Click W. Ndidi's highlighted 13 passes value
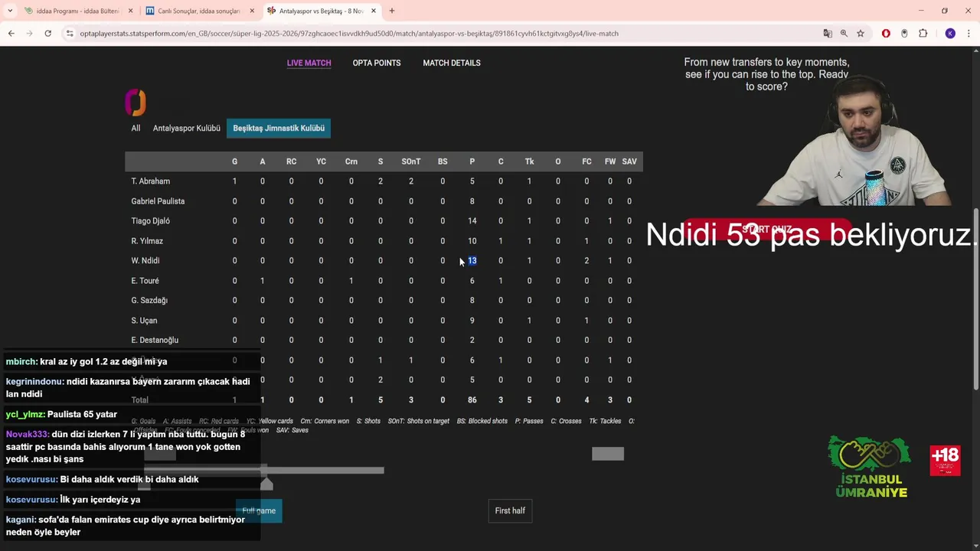Image resolution: width=980 pixels, height=551 pixels. (x=472, y=261)
